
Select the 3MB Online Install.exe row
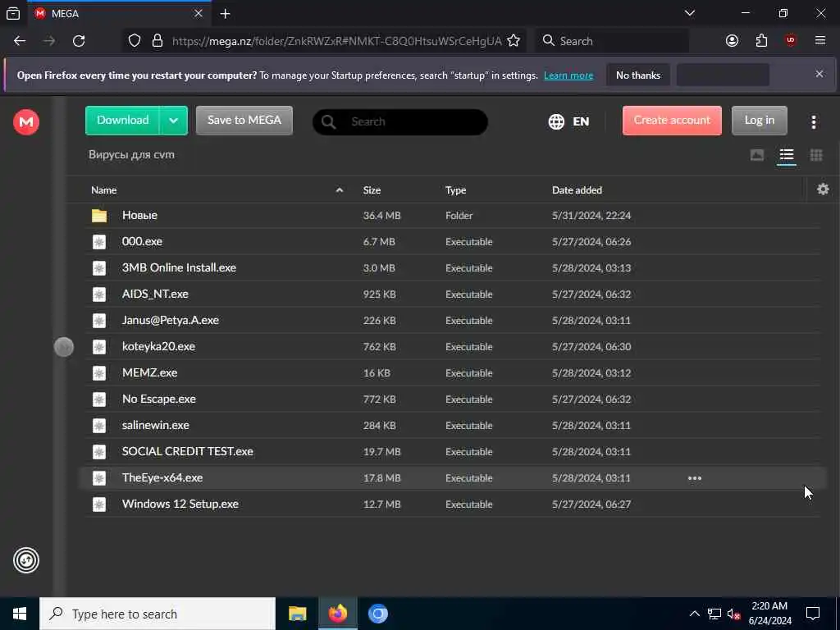pos(453,268)
